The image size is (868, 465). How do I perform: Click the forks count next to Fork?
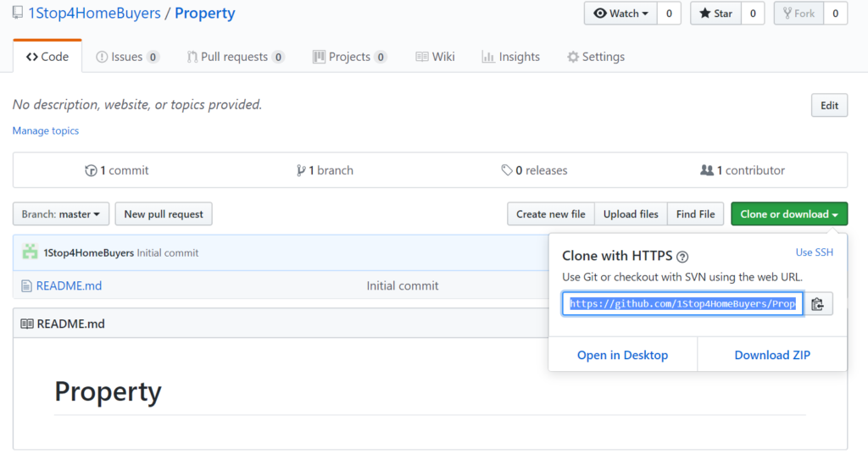click(835, 14)
